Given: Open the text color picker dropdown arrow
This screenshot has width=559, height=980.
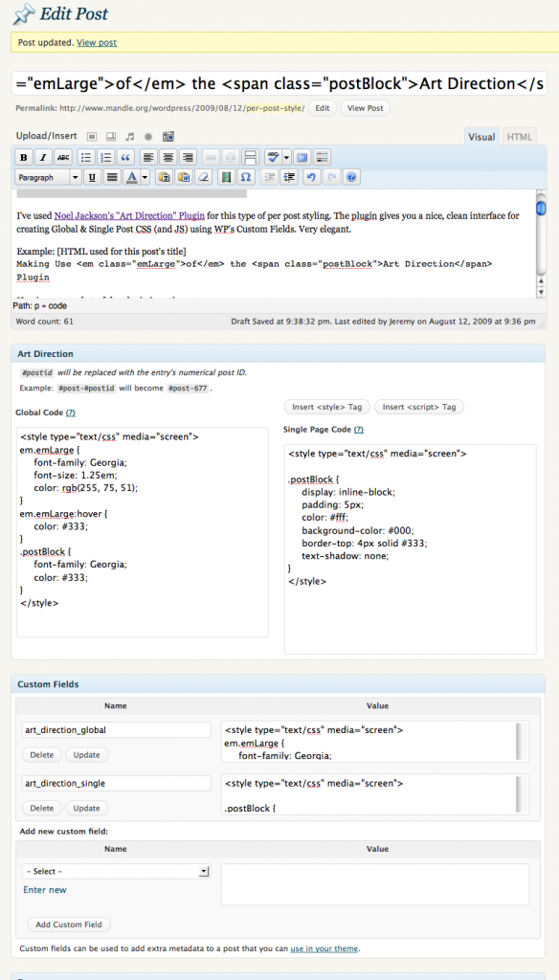Looking at the screenshot, I should point(145,177).
